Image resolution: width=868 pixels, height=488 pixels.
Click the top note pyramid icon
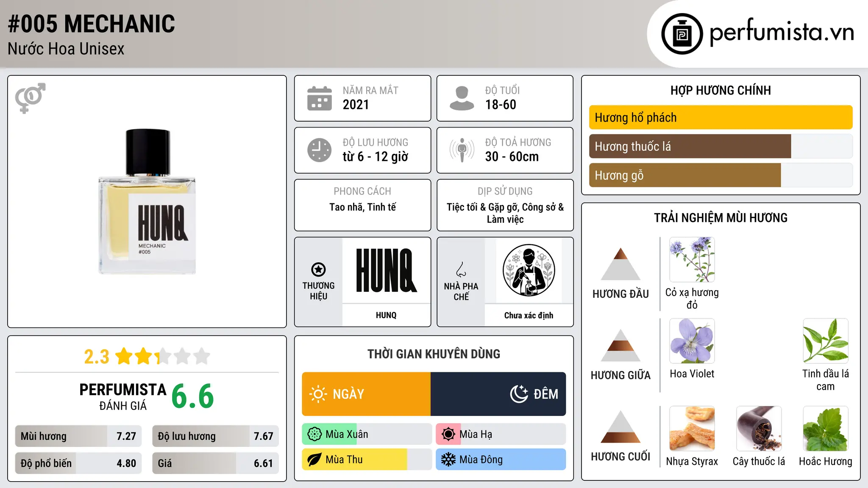(x=620, y=264)
